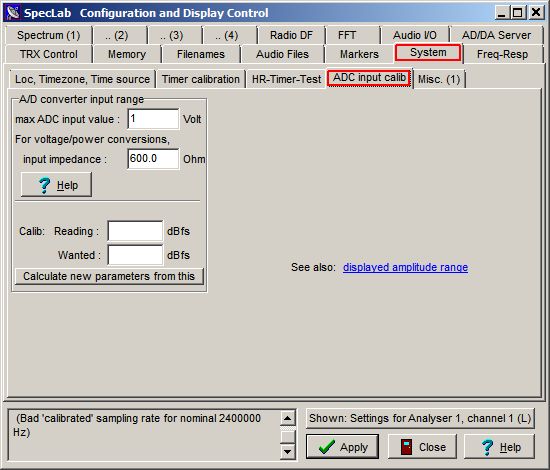Click the message box scrollbar thumb
The height and width of the screenshot is (470, 550).
coord(288,436)
